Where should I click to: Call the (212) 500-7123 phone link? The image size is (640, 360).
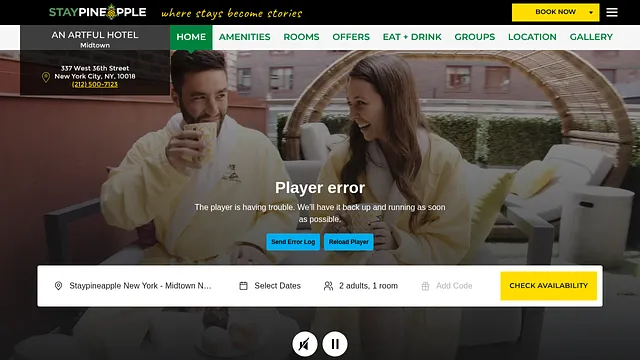[x=95, y=84]
